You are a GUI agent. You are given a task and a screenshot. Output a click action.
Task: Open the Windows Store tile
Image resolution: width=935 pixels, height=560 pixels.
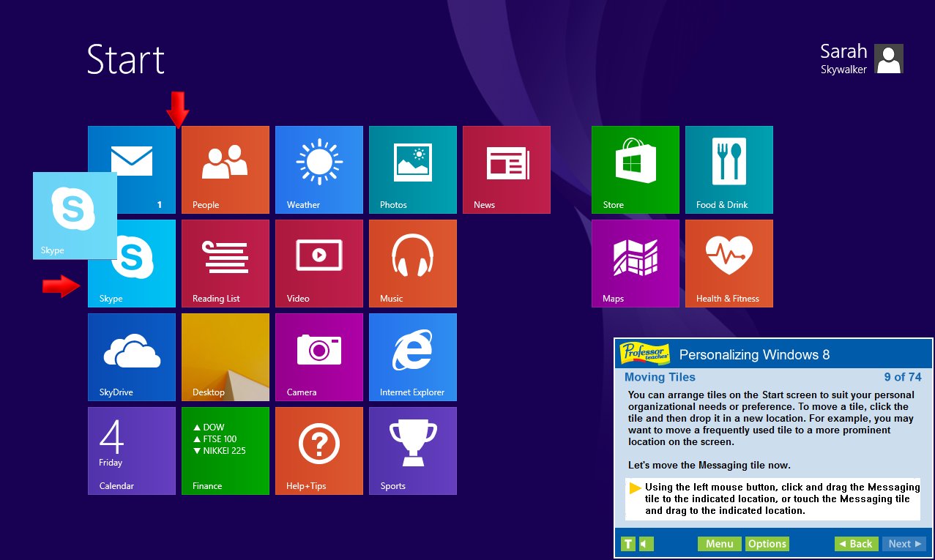click(635, 169)
